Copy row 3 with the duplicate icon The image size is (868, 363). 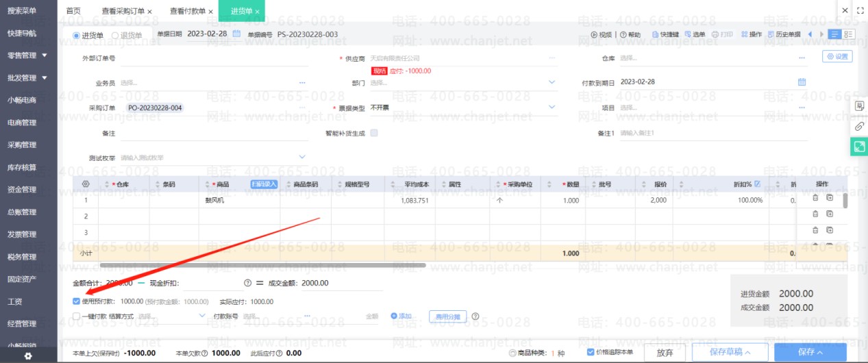point(829,230)
